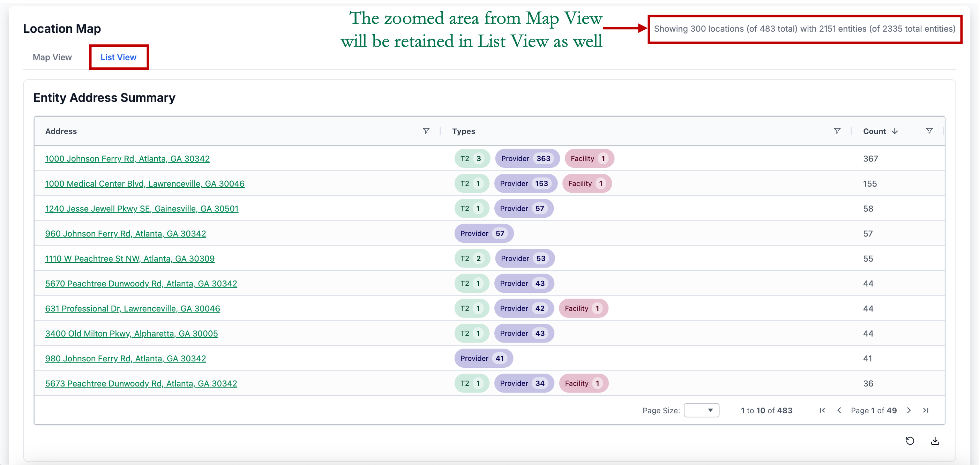The width and height of the screenshot is (980, 465).
Task: Expand the Page Size dropdown
Action: [701, 410]
